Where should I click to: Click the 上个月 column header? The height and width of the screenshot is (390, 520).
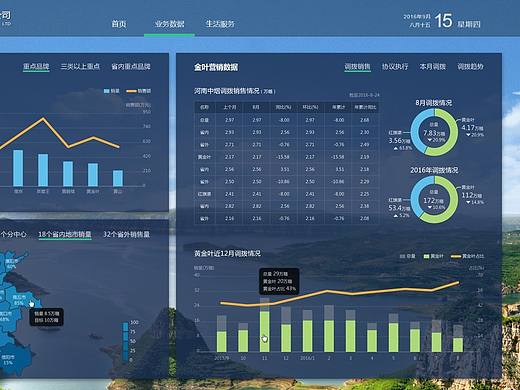point(230,107)
